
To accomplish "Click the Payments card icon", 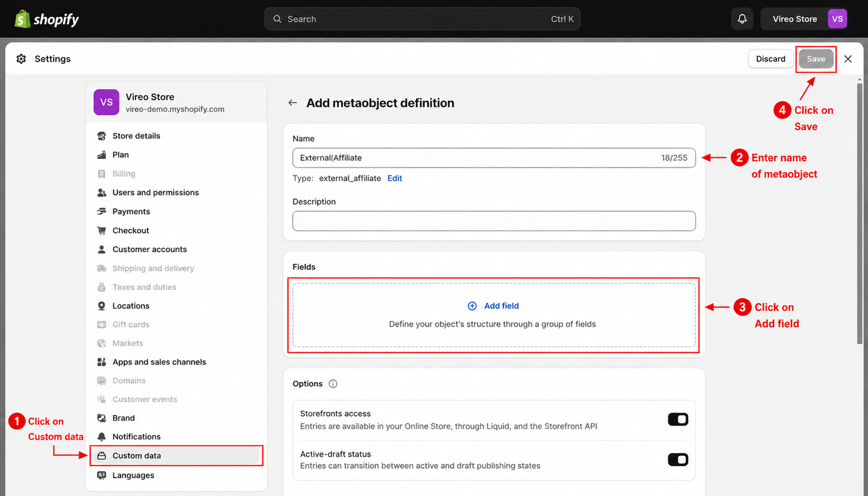I will tap(101, 212).
